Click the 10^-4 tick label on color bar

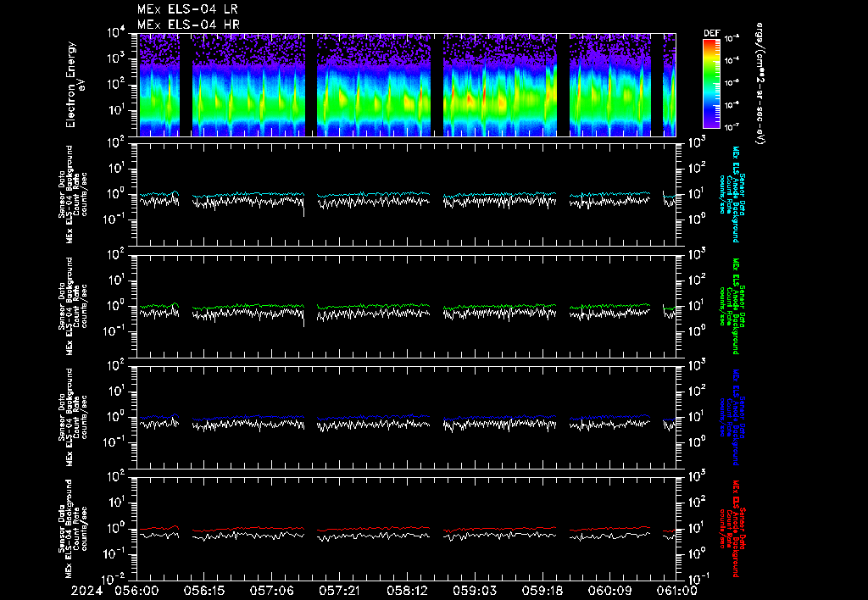pyautogui.click(x=732, y=61)
